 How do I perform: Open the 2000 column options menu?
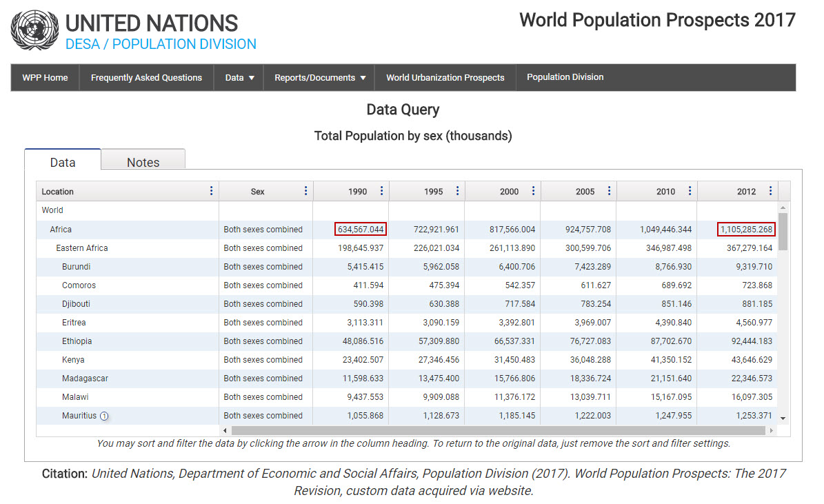point(534,191)
